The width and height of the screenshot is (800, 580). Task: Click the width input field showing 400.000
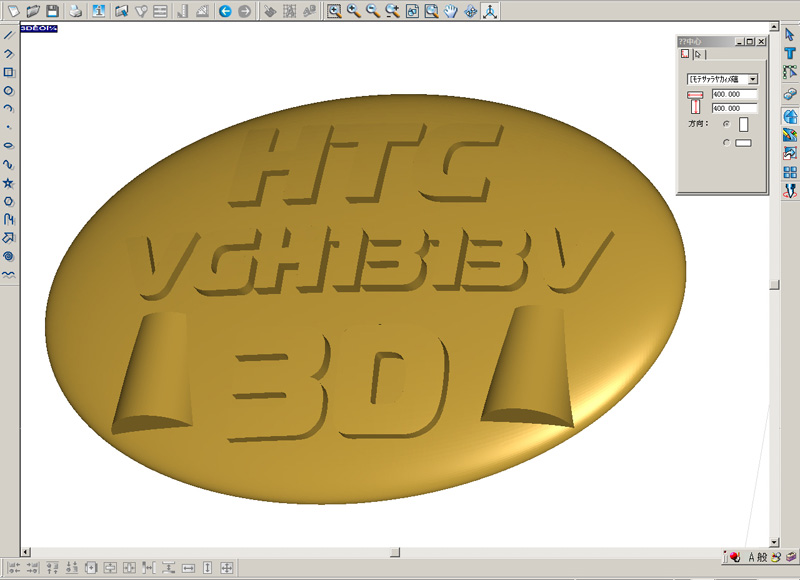[733, 94]
